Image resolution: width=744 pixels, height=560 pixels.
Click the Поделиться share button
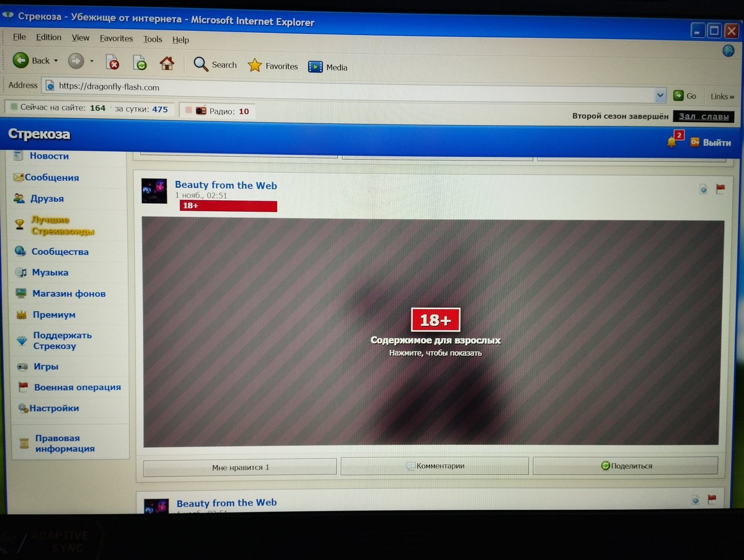626,465
